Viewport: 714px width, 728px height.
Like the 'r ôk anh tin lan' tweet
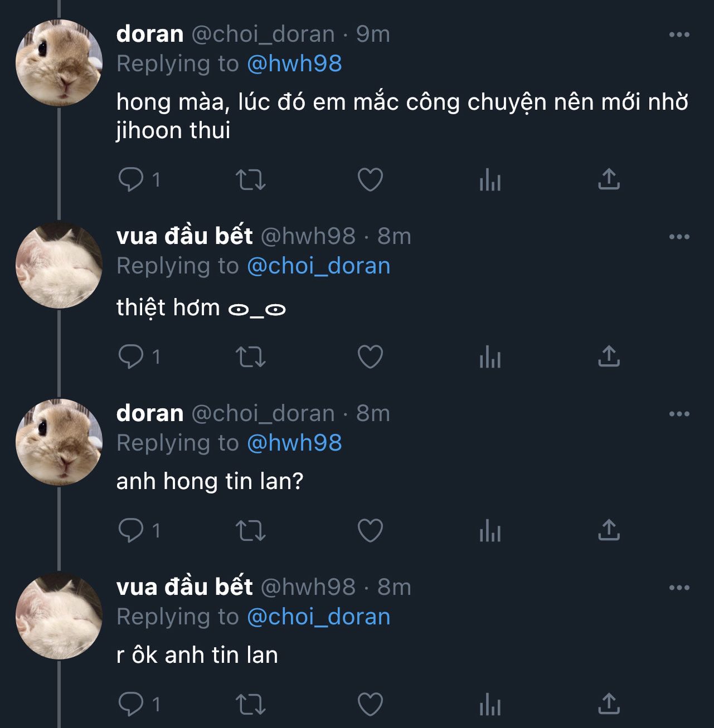coord(370,704)
